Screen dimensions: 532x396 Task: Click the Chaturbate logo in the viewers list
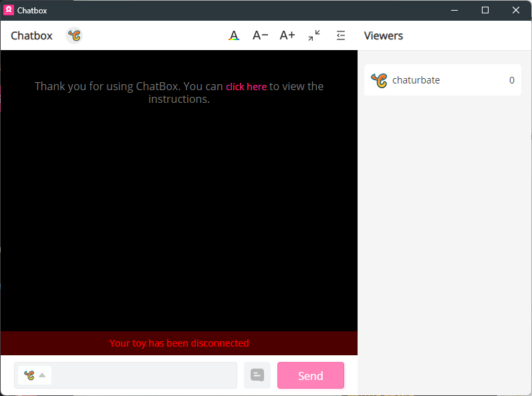click(379, 80)
